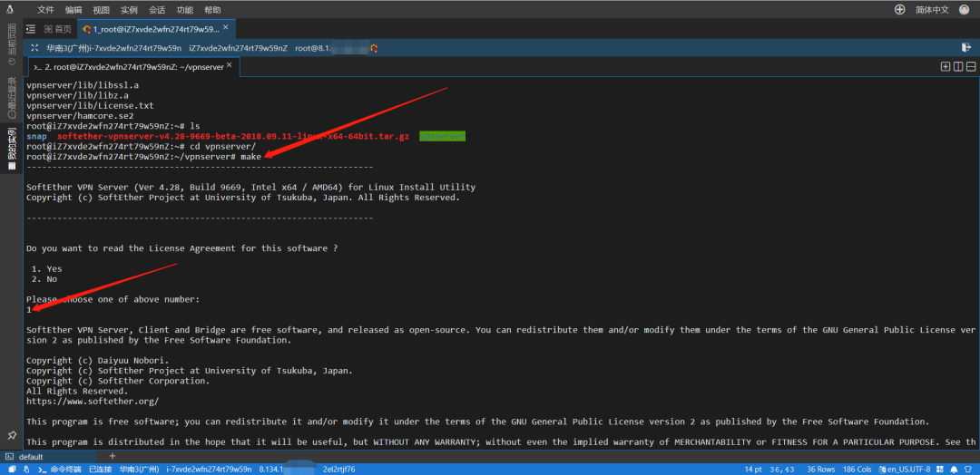Screen dimensions: 980x475
Task: Click the https://www.softether.org/ URL
Action: [93, 401]
